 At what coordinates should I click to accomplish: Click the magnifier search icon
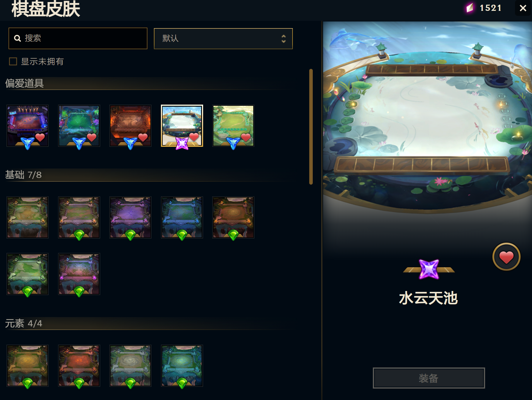(x=18, y=38)
